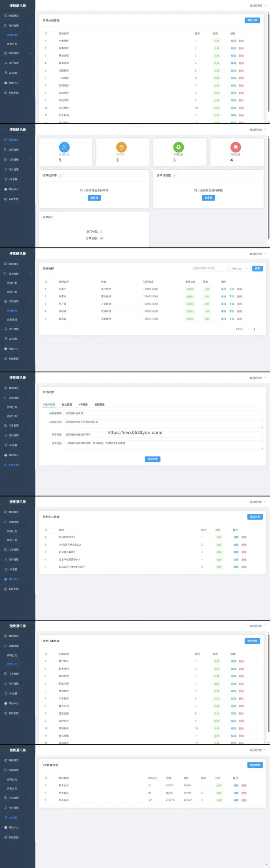
Task: On 帮助中心管理 page, click 系统配置 gear icon
Action: tap(6, 589)
